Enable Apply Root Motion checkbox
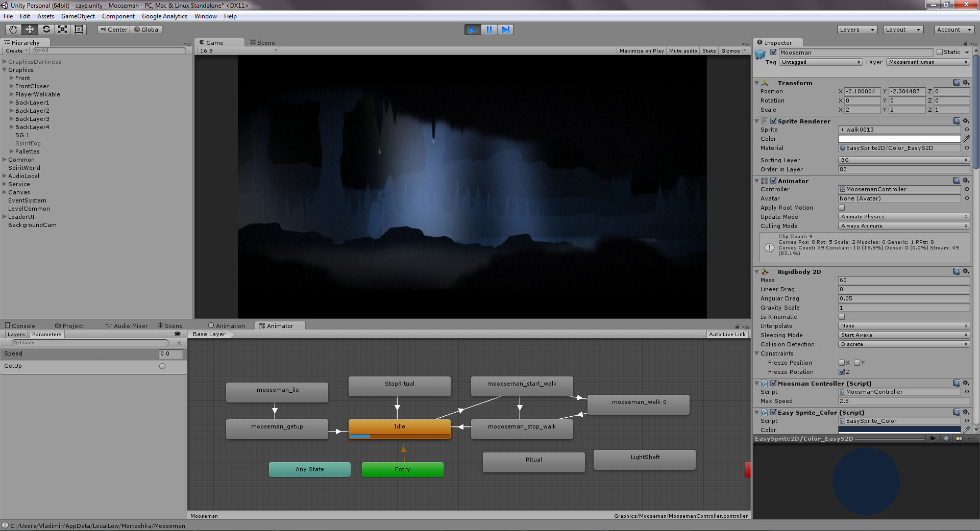Screen dimensions: 980x531 [x=842, y=208]
